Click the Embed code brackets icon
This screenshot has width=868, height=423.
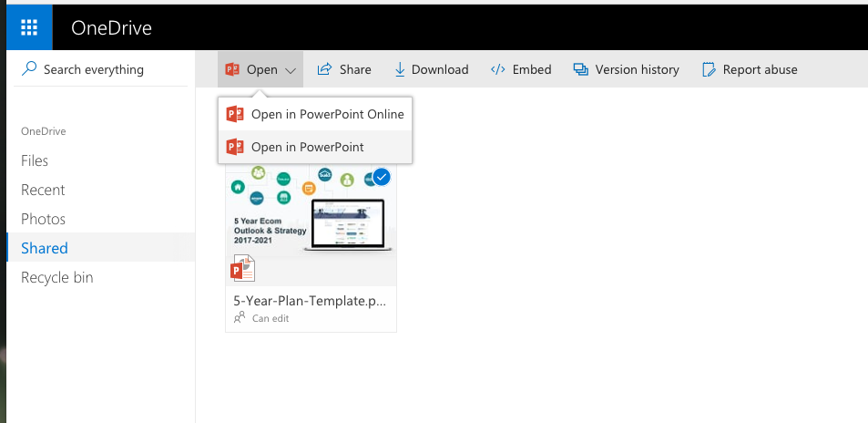[497, 69]
